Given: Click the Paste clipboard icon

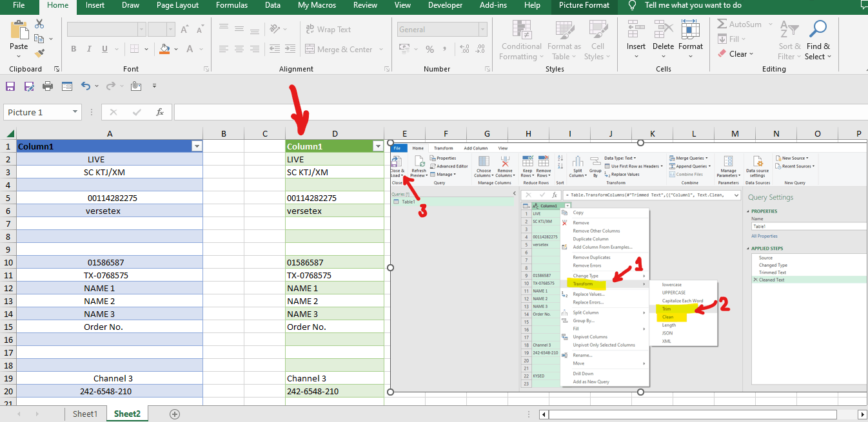Looking at the screenshot, I should 19,30.
